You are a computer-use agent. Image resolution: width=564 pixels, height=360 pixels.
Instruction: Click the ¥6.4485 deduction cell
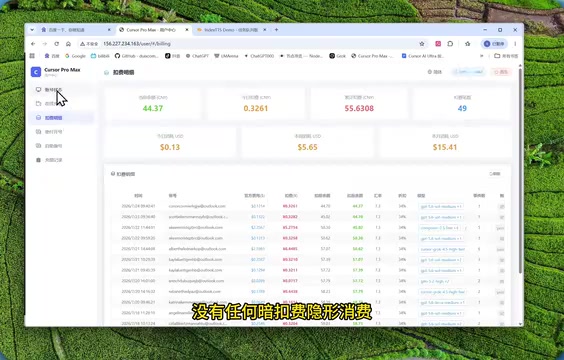click(x=290, y=249)
